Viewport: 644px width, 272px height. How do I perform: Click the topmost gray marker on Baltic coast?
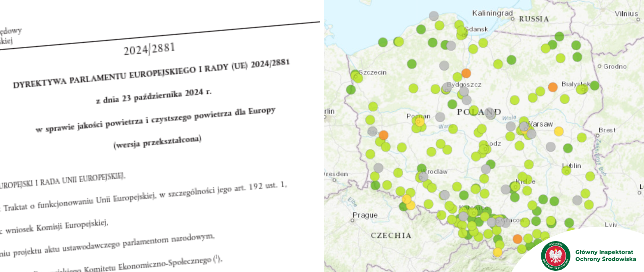click(434, 16)
